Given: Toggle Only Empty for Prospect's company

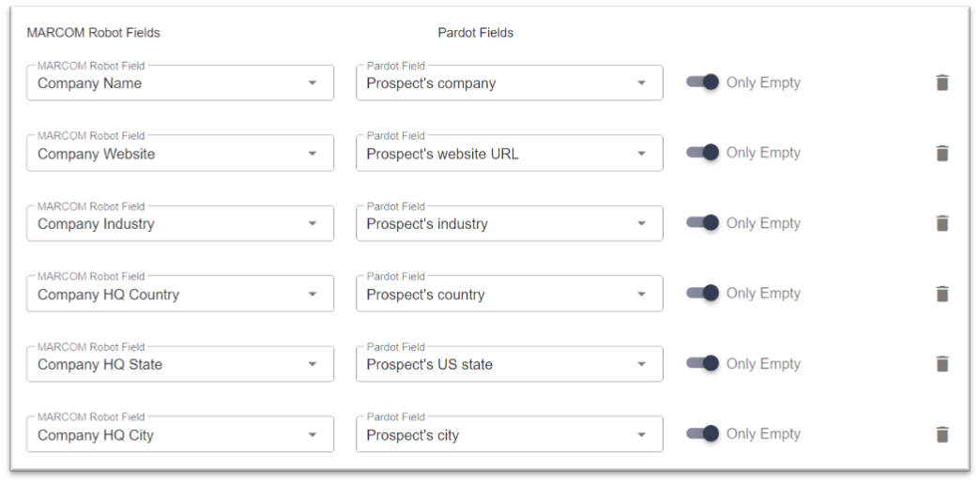Looking at the screenshot, I should point(702,83).
